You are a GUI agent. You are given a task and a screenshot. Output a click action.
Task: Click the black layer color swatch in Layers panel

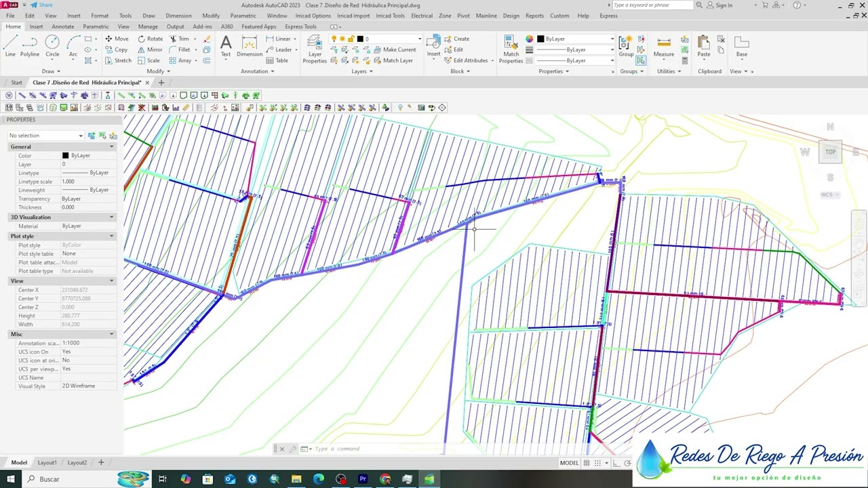360,39
